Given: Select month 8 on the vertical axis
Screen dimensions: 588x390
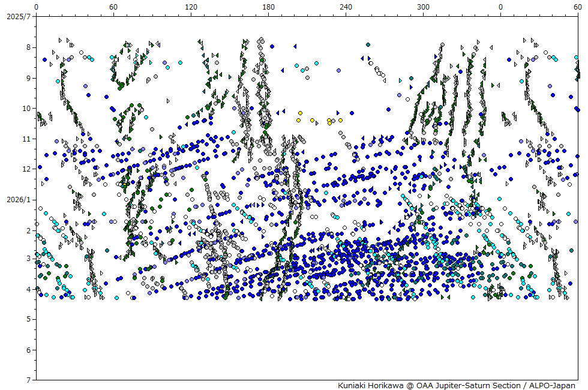Looking at the screenshot, I should pos(28,47).
